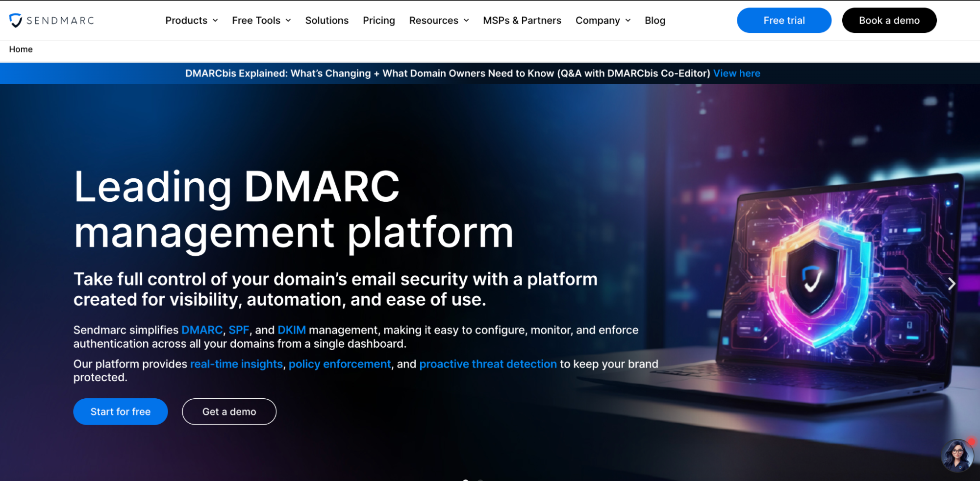Image resolution: width=980 pixels, height=481 pixels.
Task: Open the DKIM link
Action: (x=292, y=330)
